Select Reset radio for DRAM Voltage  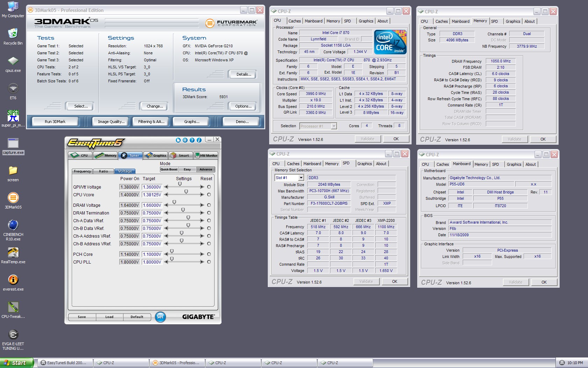[209, 205]
